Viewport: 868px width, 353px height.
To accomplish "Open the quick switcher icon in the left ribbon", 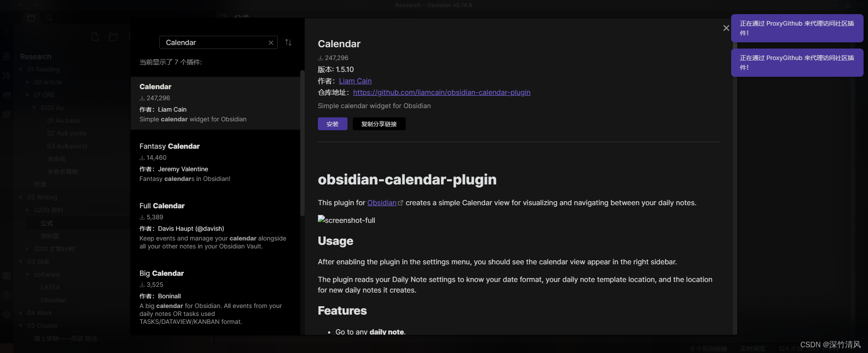I will pyautogui.click(x=7, y=56).
